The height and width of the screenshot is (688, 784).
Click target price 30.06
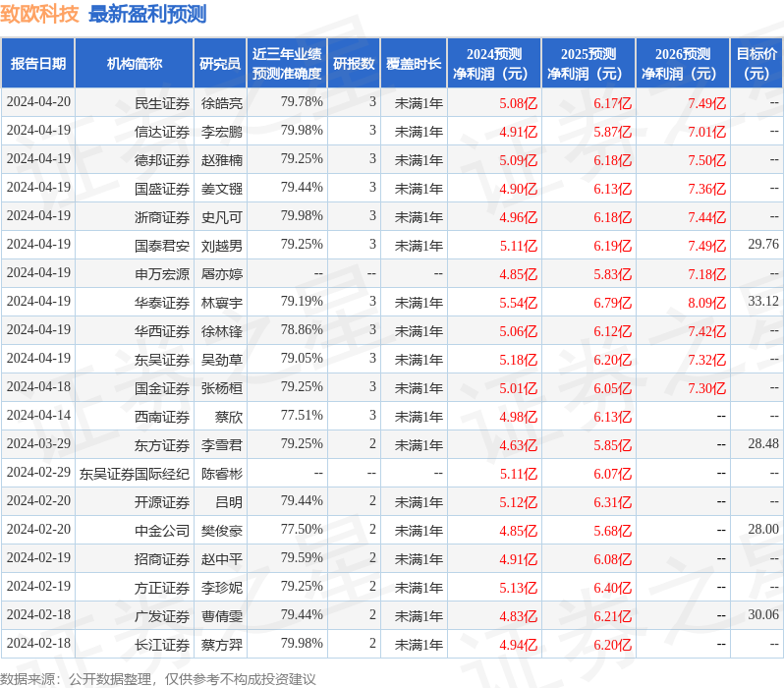[x=763, y=615]
